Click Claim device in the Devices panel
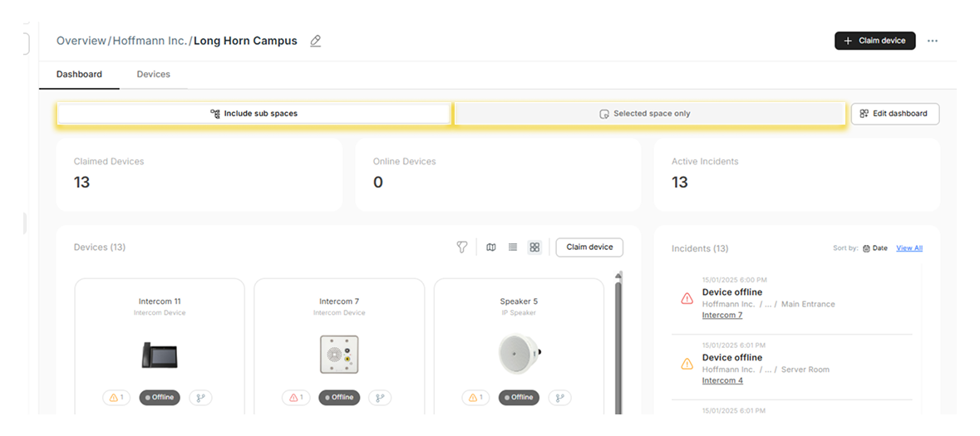 pos(589,247)
